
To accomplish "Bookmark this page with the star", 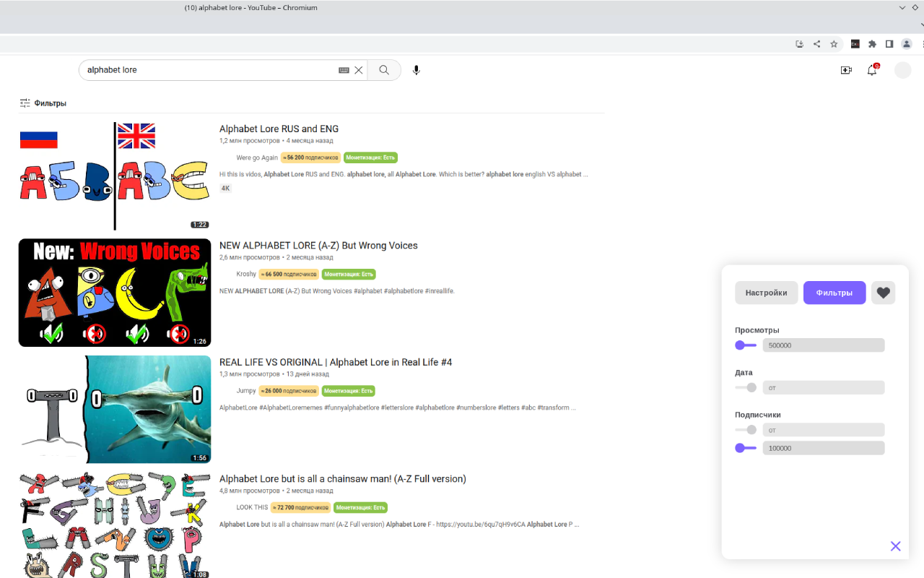I will pos(834,44).
